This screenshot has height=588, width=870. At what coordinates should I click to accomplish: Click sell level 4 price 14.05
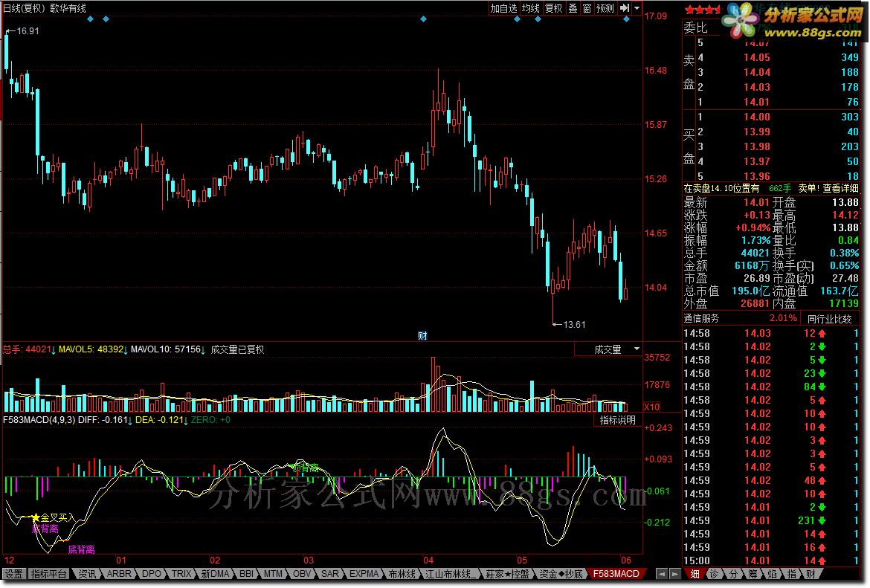click(756, 57)
